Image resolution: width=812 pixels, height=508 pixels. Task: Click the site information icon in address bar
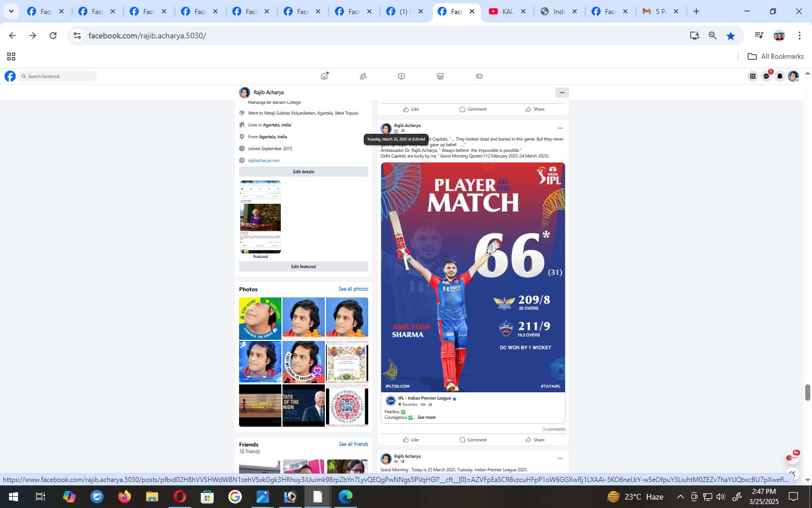(x=77, y=36)
